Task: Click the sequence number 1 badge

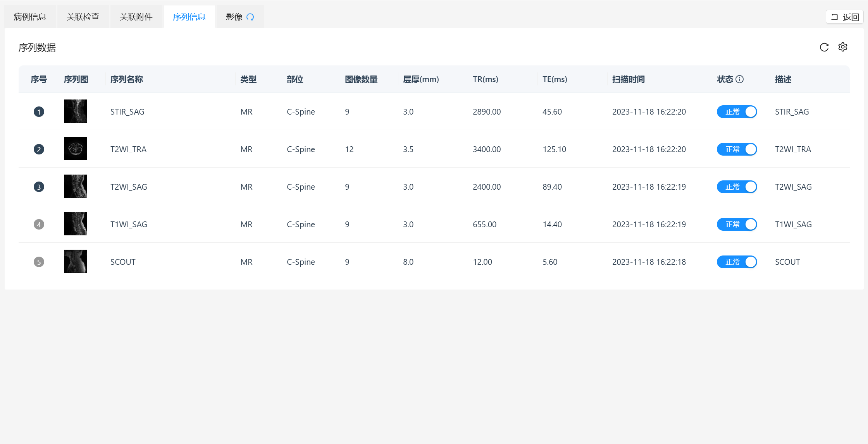Action: [x=39, y=112]
